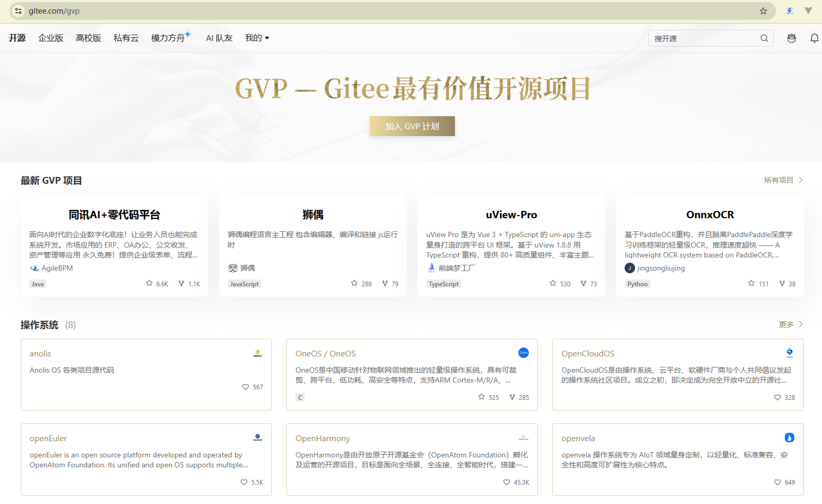Screen dimensions: 822x504
Task: Open the anolis organization link
Action: point(40,354)
